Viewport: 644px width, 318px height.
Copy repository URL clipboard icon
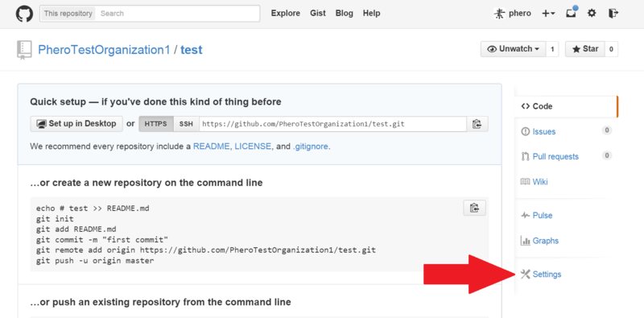point(477,124)
